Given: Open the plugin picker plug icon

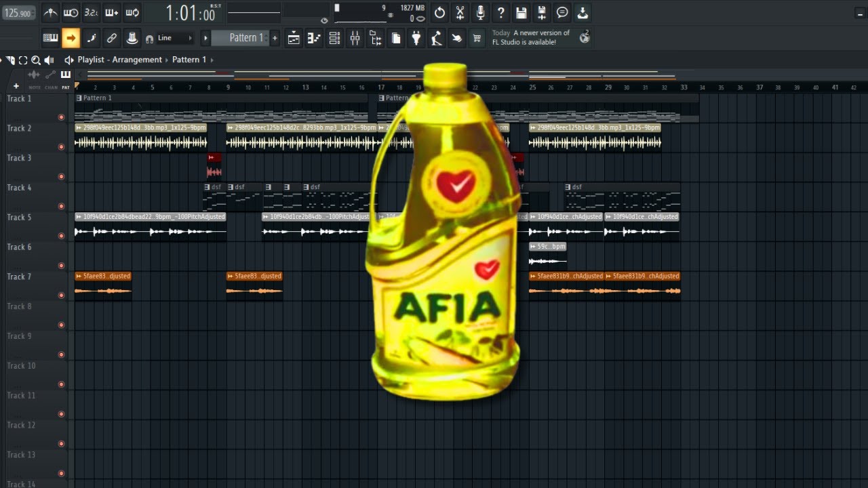Looking at the screenshot, I should coord(416,38).
